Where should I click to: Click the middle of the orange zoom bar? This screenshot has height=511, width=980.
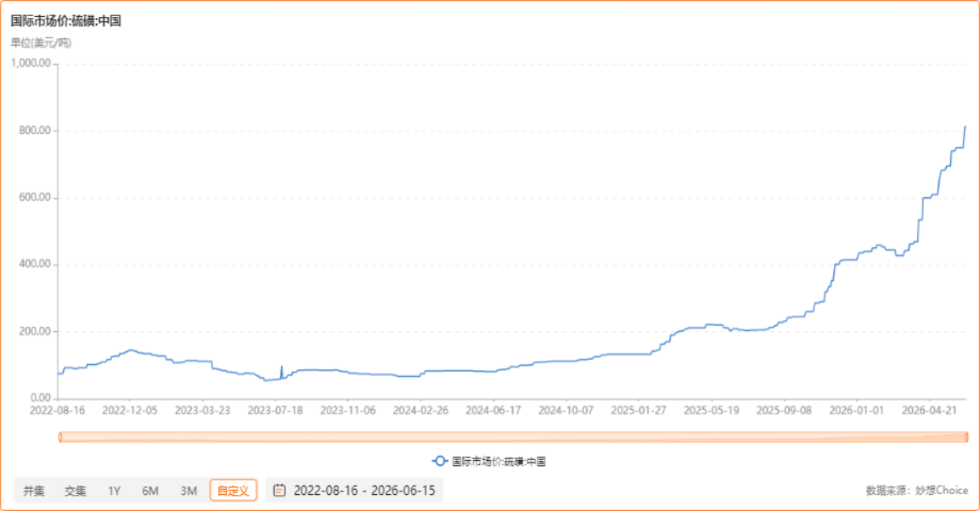click(513, 437)
